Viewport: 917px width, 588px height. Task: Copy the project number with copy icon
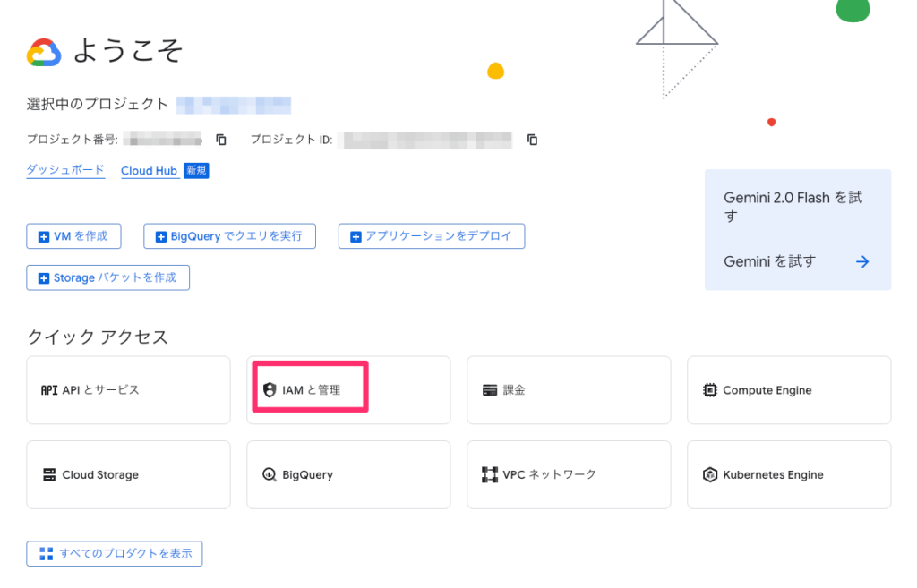click(221, 140)
